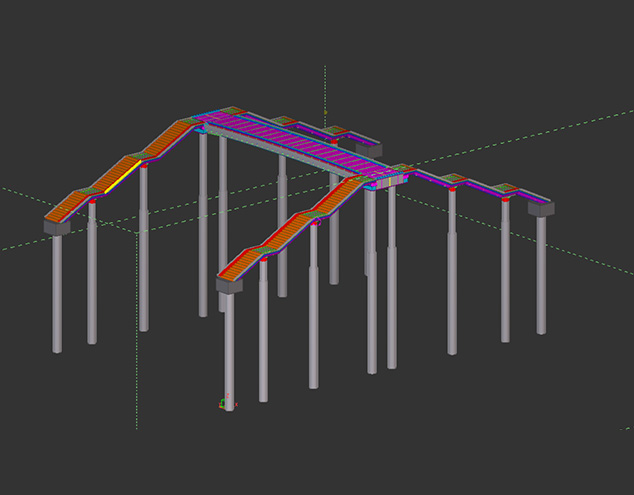Select gray pier cap at left staircase foot

click(56, 227)
